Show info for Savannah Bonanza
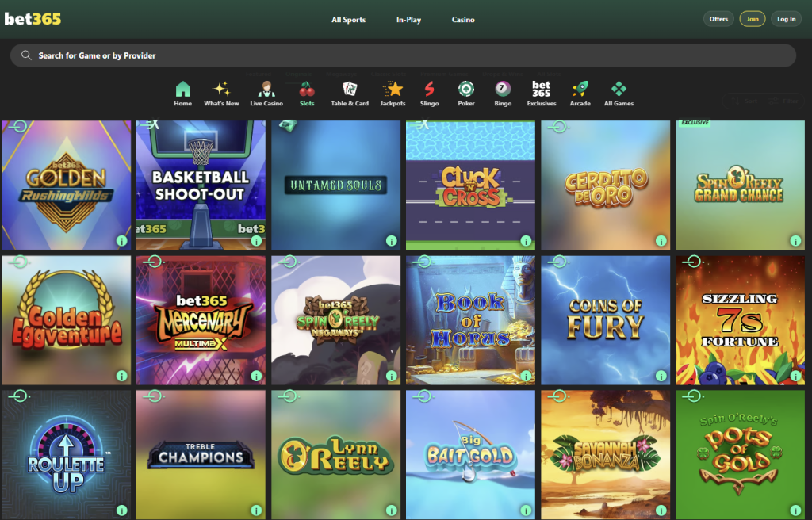Image resolution: width=812 pixels, height=520 pixels. coord(661,510)
